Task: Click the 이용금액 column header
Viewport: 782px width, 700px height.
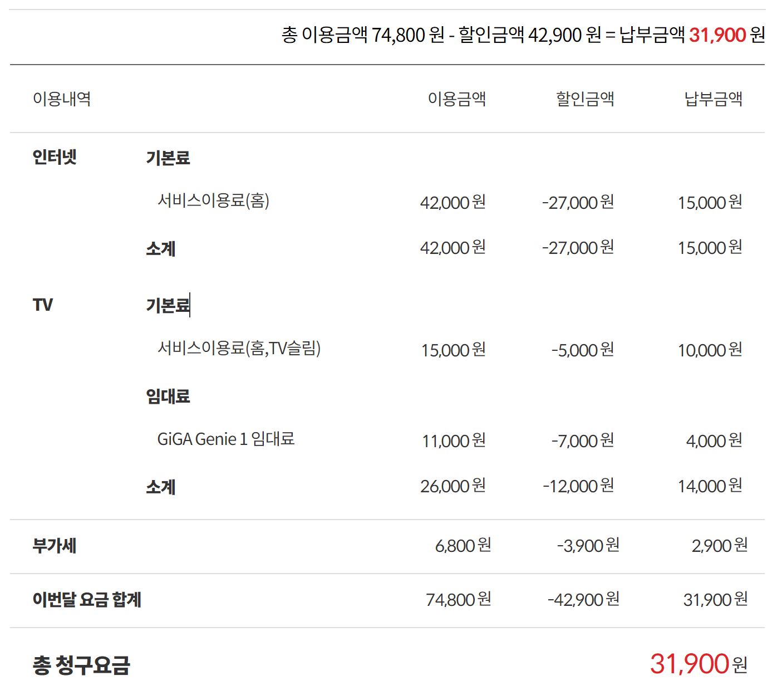Action: pos(456,99)
